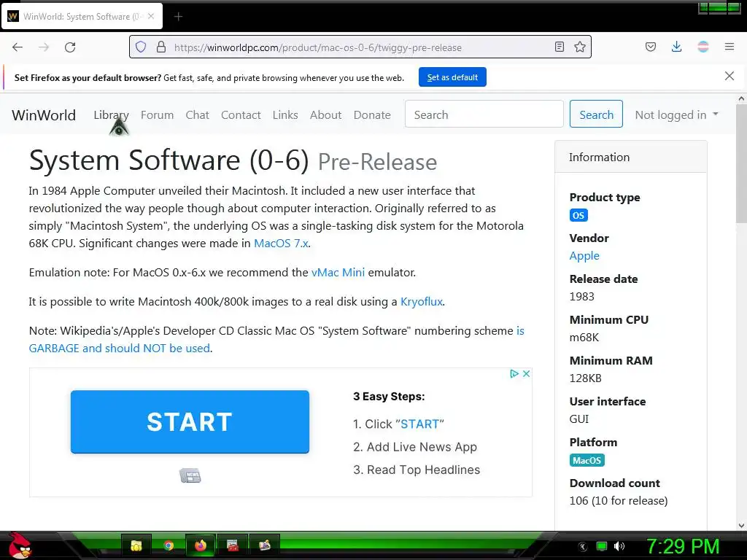Click the Information panel header
Screen dimensions: 747x560
coord(631,157)
